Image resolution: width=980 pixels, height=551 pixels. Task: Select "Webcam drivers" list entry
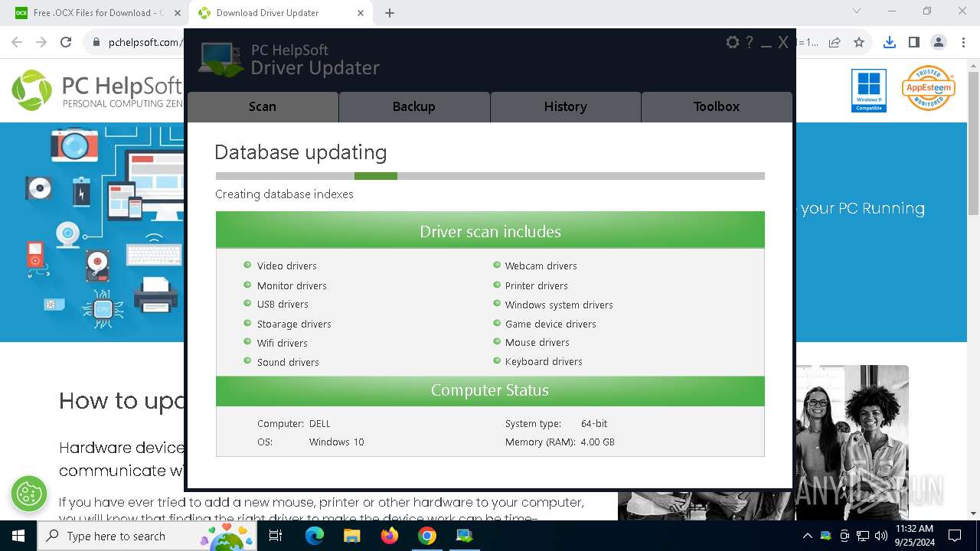541,266
